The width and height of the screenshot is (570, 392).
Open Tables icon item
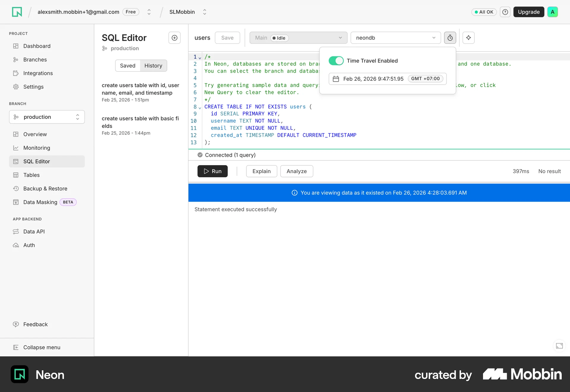pyautogui.click(x=16, y=175)
